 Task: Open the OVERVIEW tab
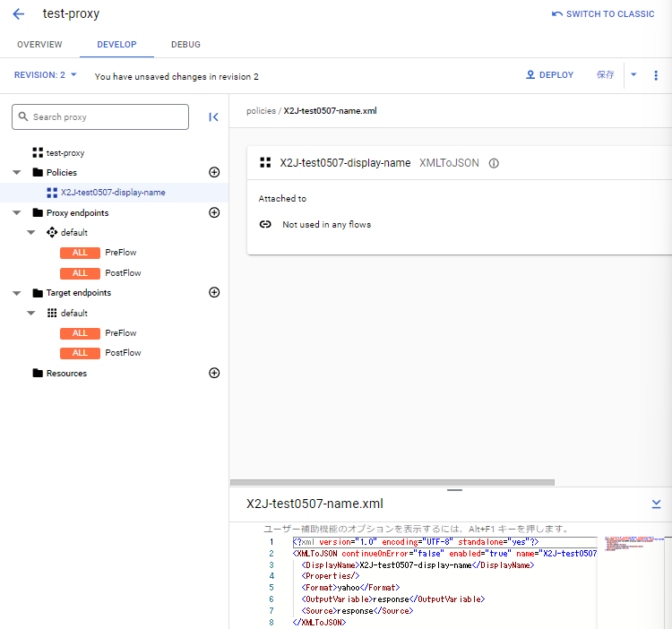(x=39, y=45)
